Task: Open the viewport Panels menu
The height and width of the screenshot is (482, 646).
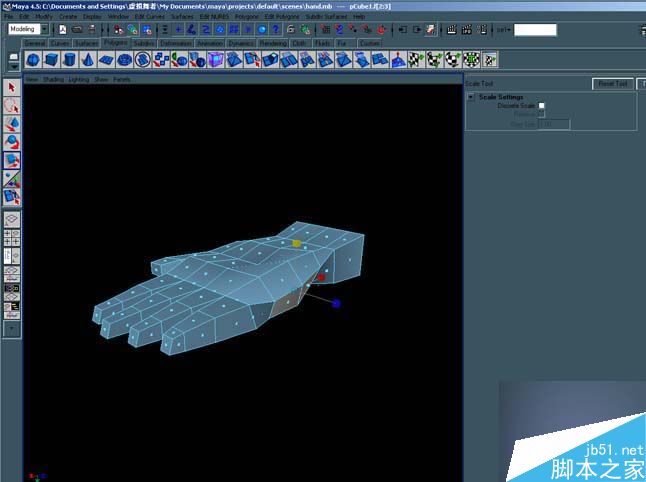Action: click(x=122, y=79)
